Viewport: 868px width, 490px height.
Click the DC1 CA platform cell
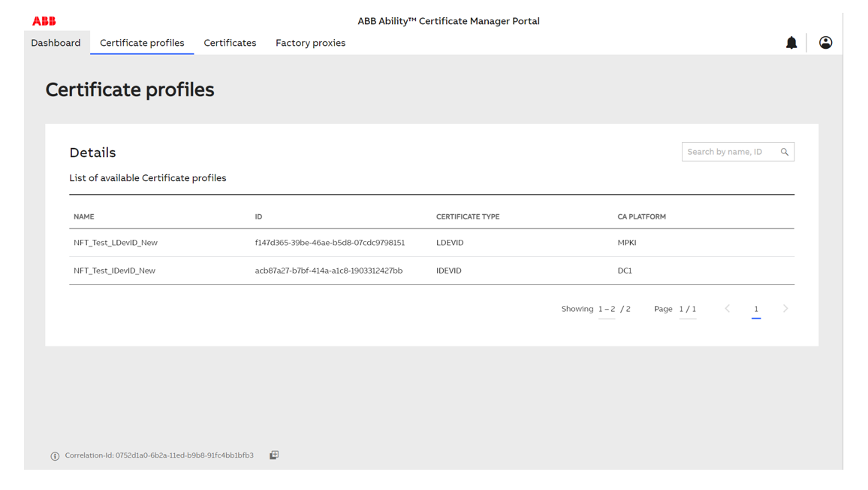pyautogui.click(x=625, y=271)
